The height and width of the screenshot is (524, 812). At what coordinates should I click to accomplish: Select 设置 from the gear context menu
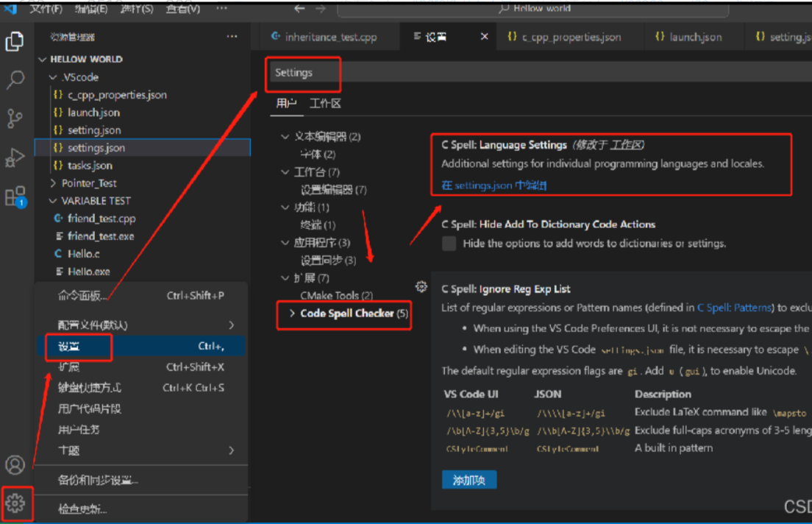[68, 345]
